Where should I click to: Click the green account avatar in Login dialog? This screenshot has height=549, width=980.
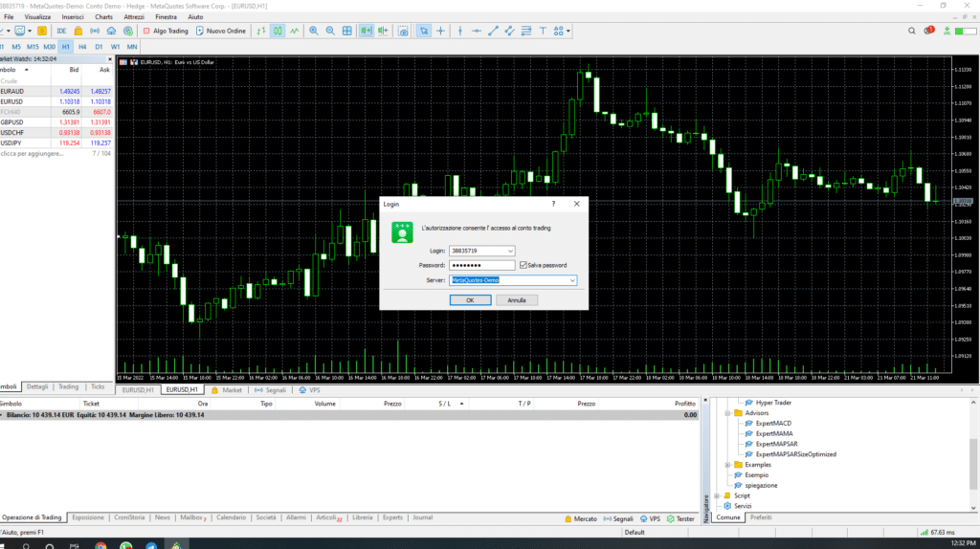coord(402,232)
